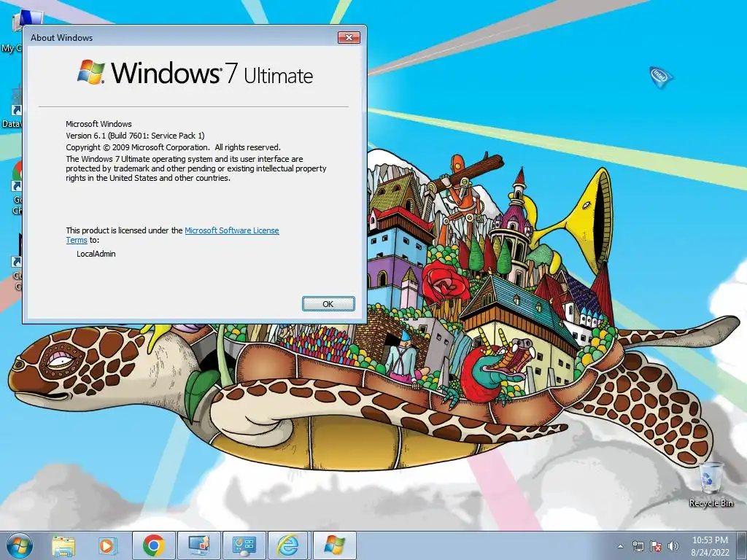Click the OK button in About Windows
747x560 pixels.
(x=328, y=304)
